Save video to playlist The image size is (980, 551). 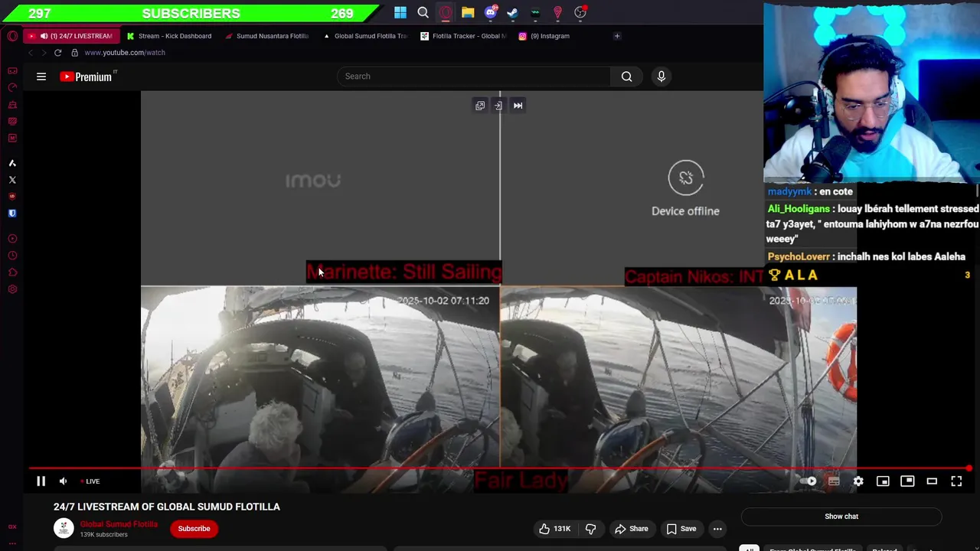[x=681, y=529]
